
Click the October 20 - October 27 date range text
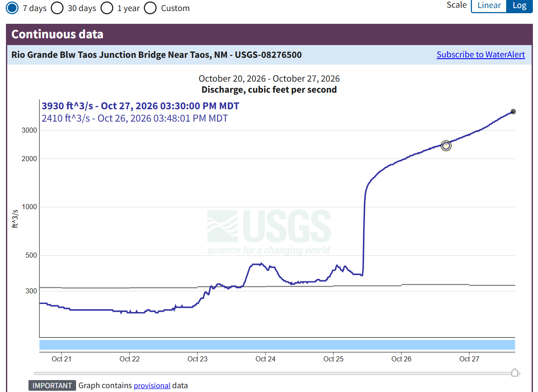pos(269,79)
